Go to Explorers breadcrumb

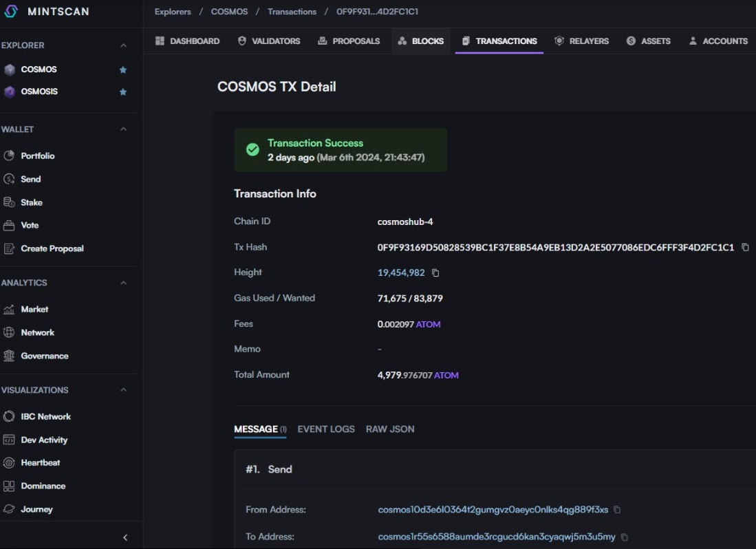173,12
